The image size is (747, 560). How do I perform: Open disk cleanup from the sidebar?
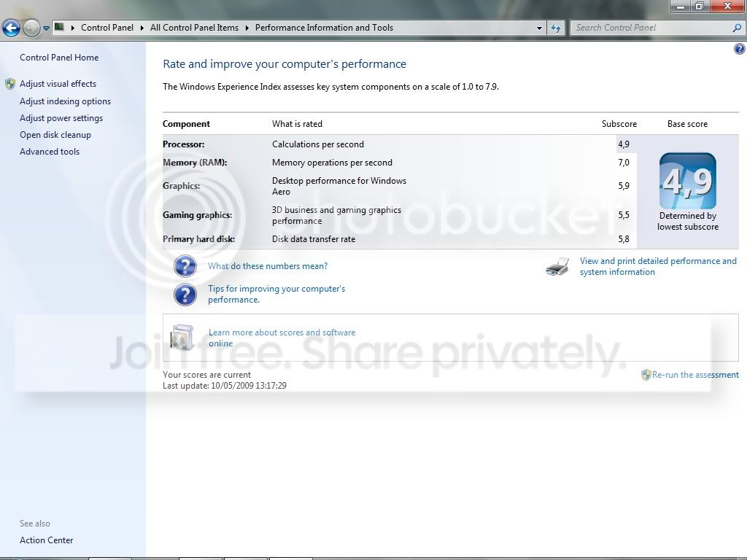point(55,135)
